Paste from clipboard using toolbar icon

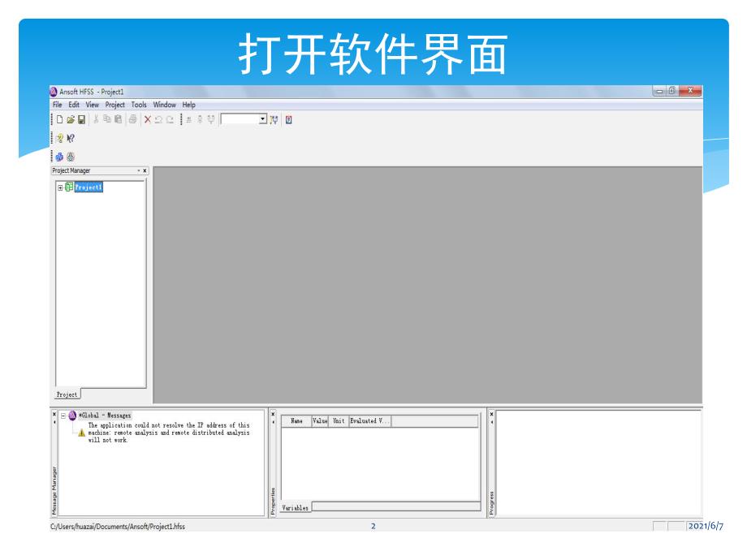117,119
